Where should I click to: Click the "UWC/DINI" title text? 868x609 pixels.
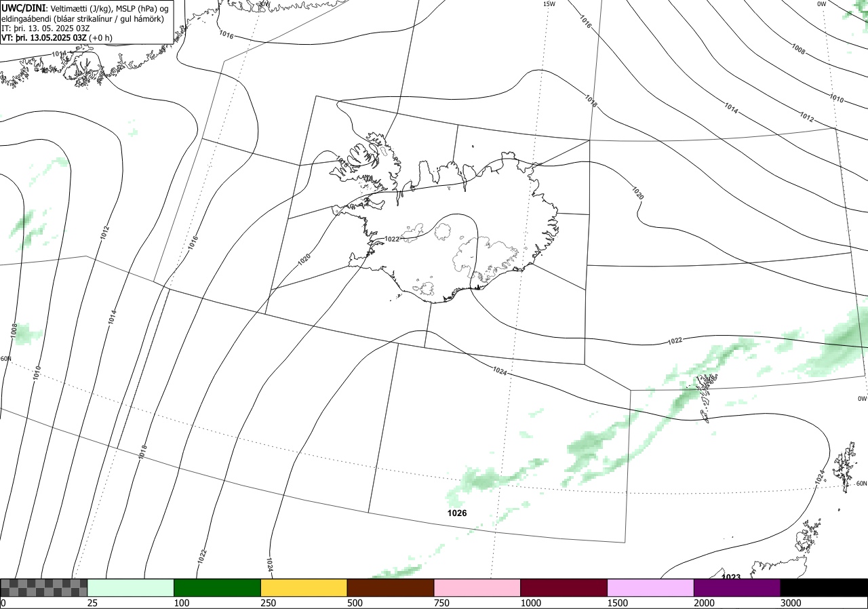[24, 7]
